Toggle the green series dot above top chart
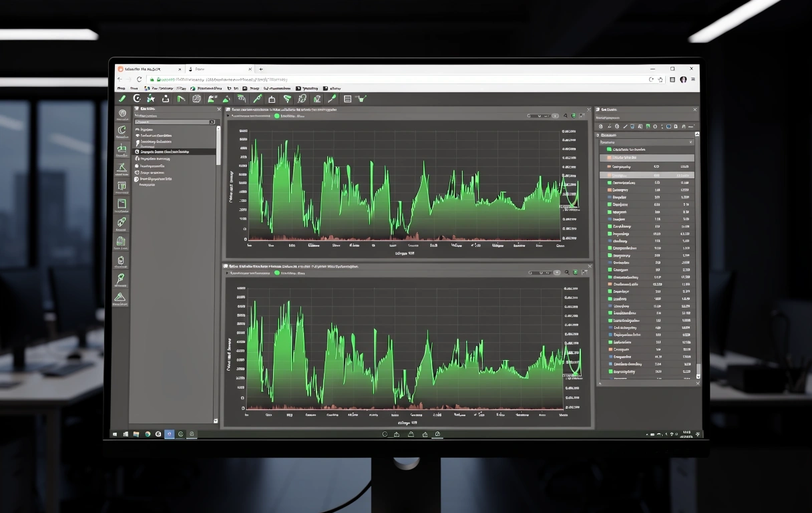 tap(277, 116)
